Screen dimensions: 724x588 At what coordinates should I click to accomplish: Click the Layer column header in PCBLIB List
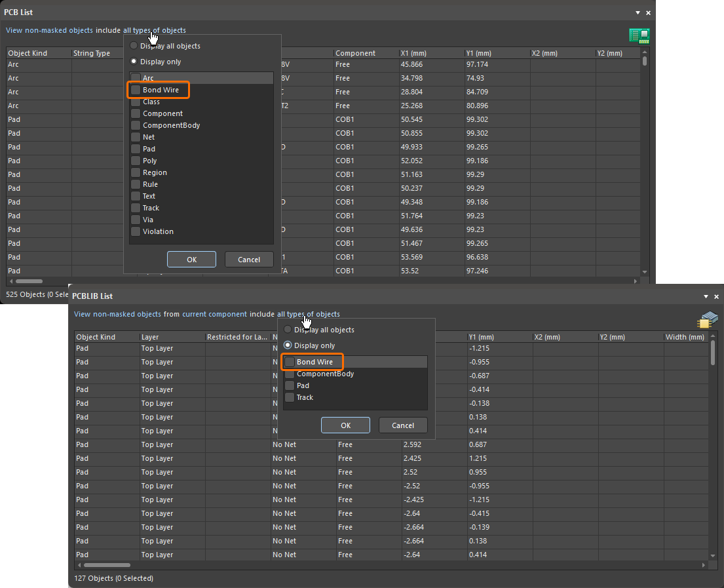point(150,337)
